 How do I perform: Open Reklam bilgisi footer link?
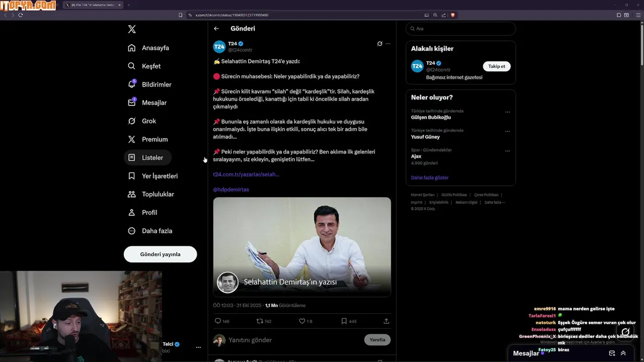[x=466, y=203]
